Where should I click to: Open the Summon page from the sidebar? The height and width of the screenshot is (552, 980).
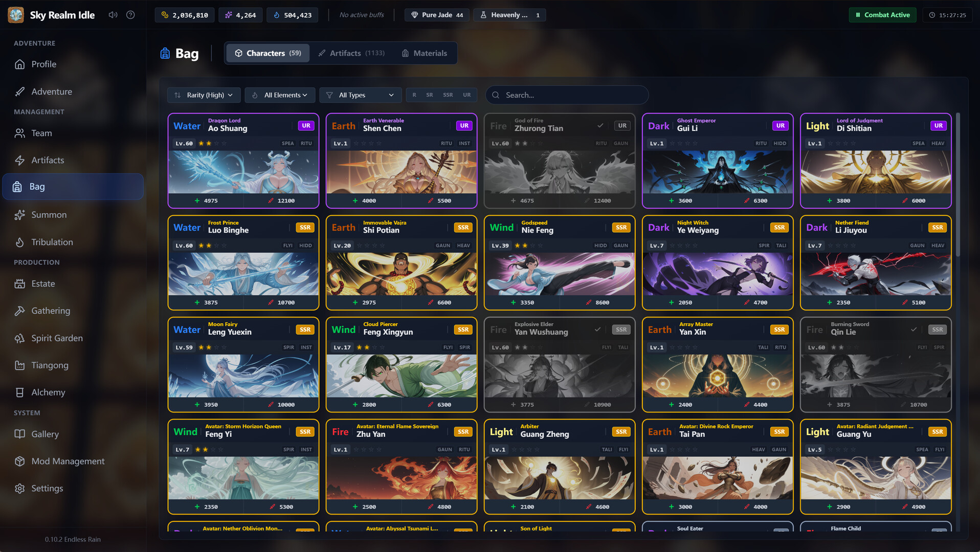pyautogui.click(x=49, y=215)
